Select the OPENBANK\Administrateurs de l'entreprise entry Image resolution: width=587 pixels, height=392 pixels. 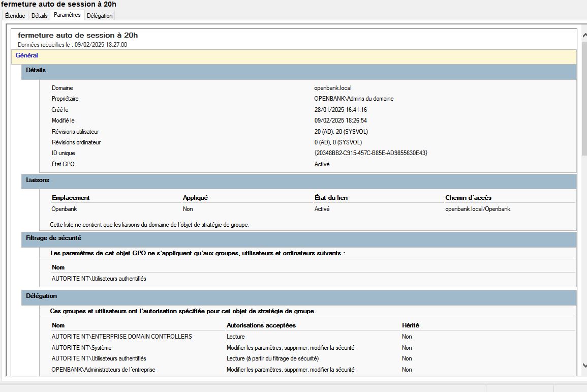click(x=103, y=370)
